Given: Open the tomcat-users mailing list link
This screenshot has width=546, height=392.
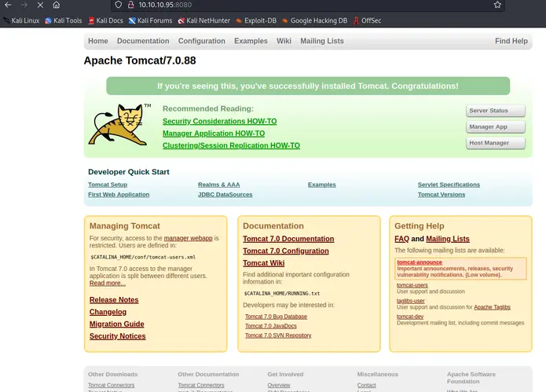Looking at the screenshot, I should [x=412, y=285].
